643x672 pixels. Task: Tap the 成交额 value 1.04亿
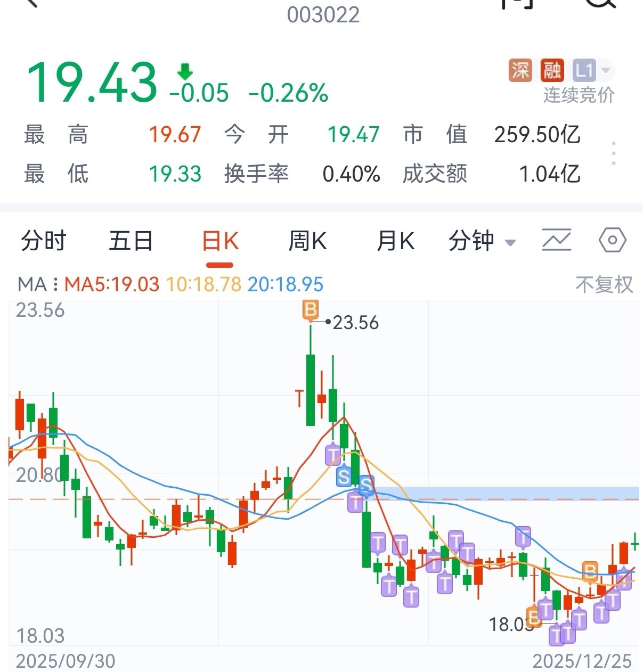[550, 174]
